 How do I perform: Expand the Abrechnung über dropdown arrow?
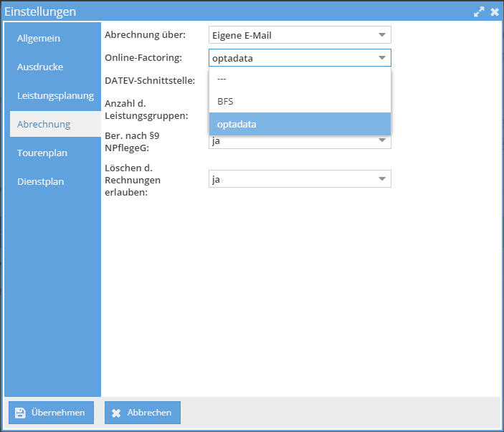point(382,35)
